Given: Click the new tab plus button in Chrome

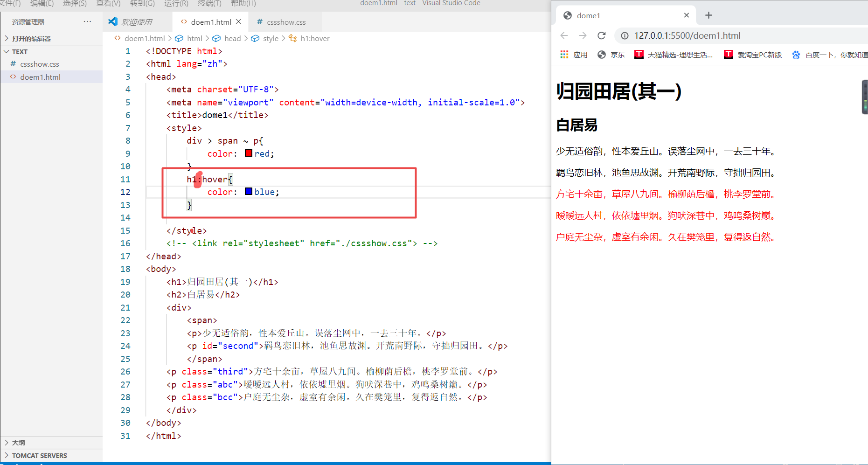Looking at the screenshot, I should [x=708, y=15].
